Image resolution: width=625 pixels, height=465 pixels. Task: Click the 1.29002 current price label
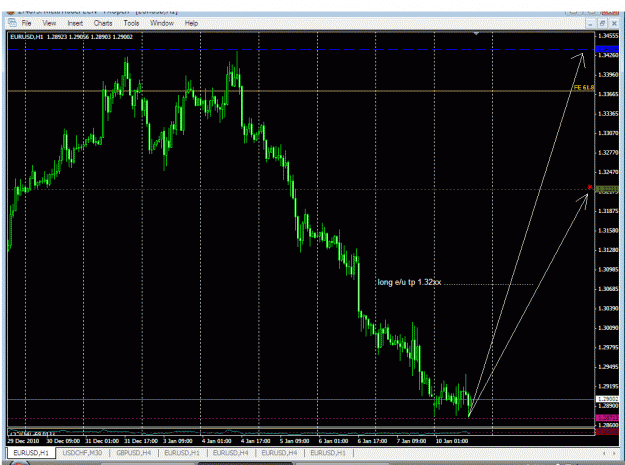(x=607, y=399)
